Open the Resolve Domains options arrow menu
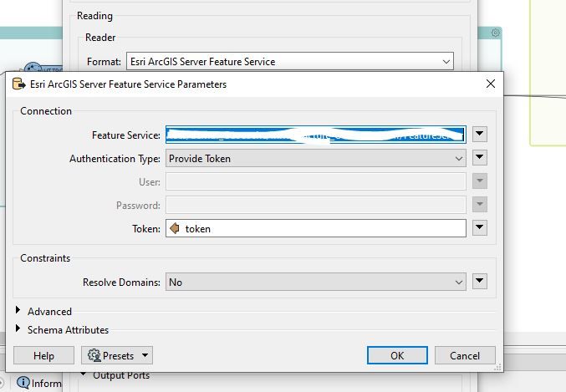The width and height of the screenshot is (566, 392). [x=480, y=283]
